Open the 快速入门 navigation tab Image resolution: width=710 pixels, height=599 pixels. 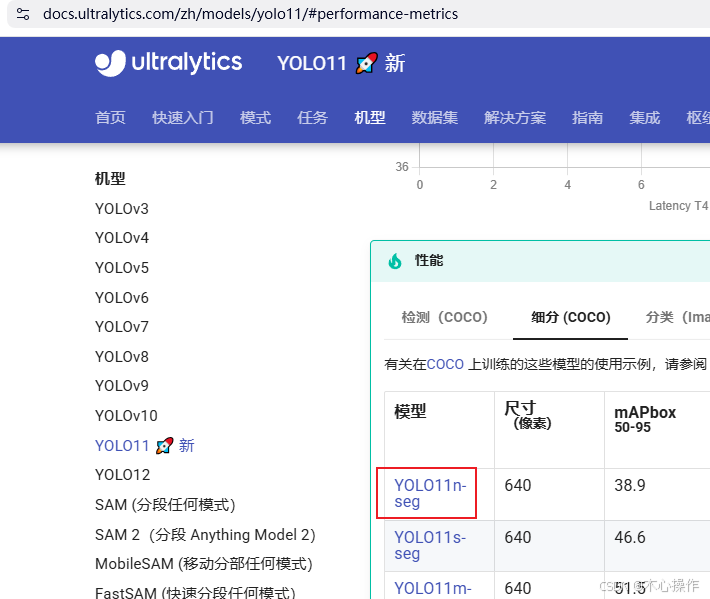click(x=182, y=118)
